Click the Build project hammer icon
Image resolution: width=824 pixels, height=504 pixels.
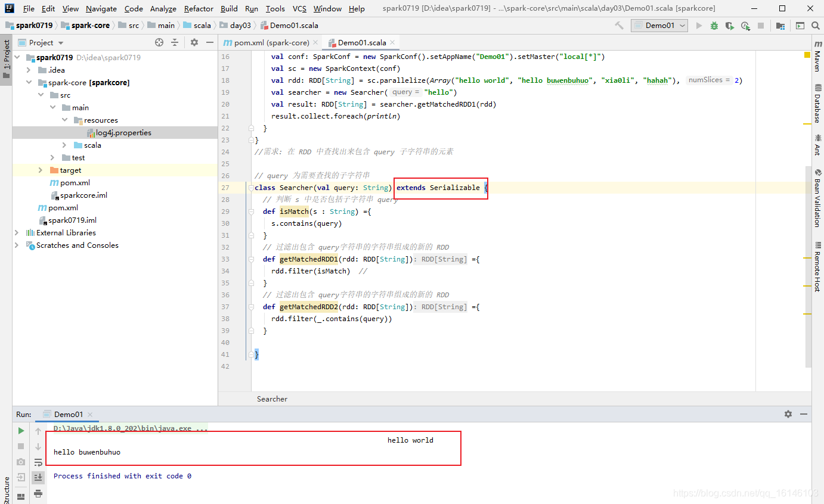click(619, 26)
